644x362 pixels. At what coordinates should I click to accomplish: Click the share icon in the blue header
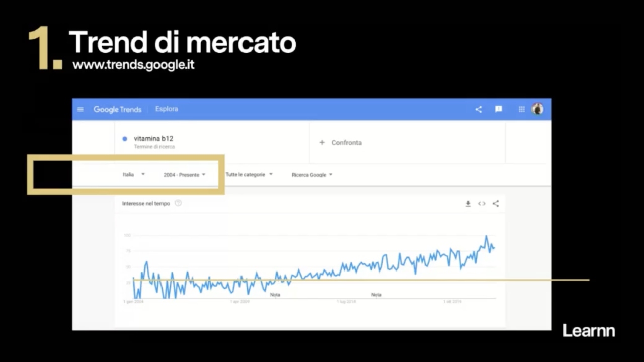(x=478, y=109)
